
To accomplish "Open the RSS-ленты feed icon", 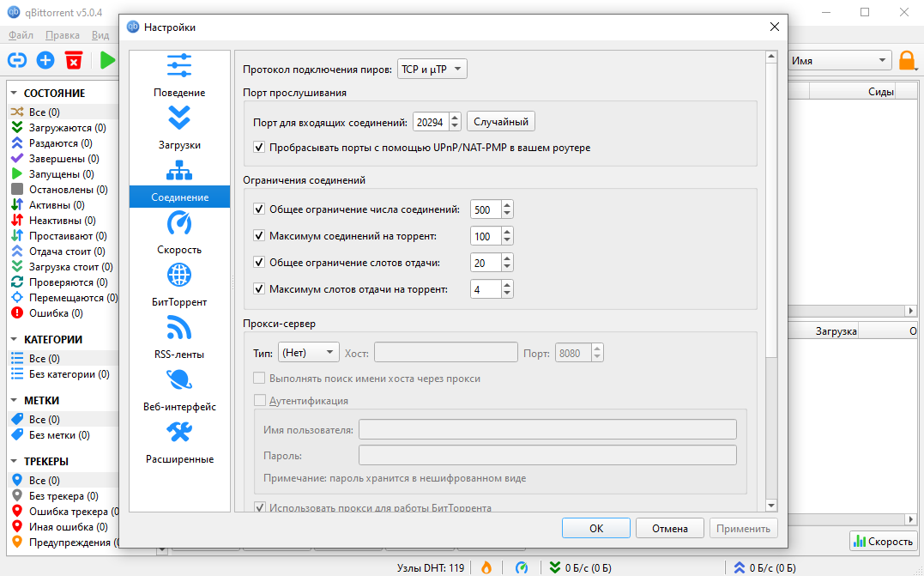I will 179,328.
